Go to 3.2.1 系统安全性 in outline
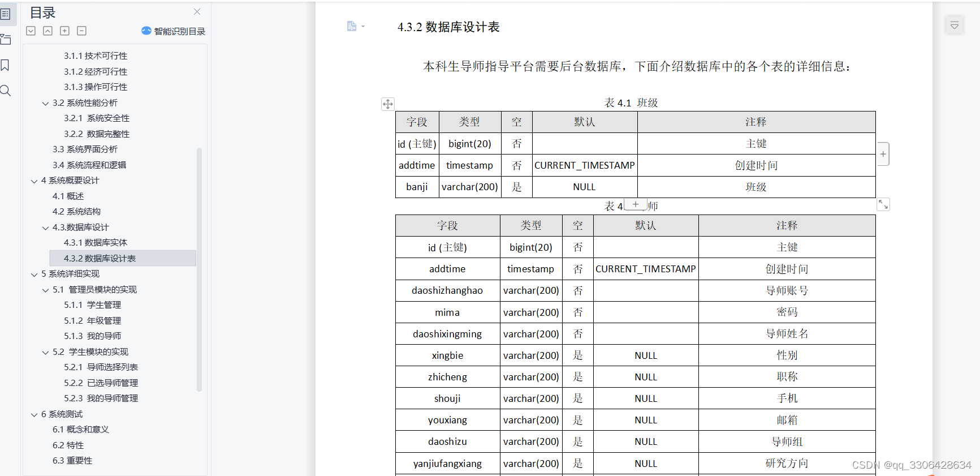This screenshot has width=980, height=476. [97, 118]
